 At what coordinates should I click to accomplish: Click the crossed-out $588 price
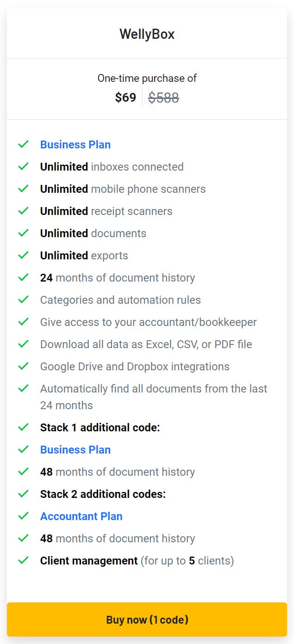click(163, 98)
